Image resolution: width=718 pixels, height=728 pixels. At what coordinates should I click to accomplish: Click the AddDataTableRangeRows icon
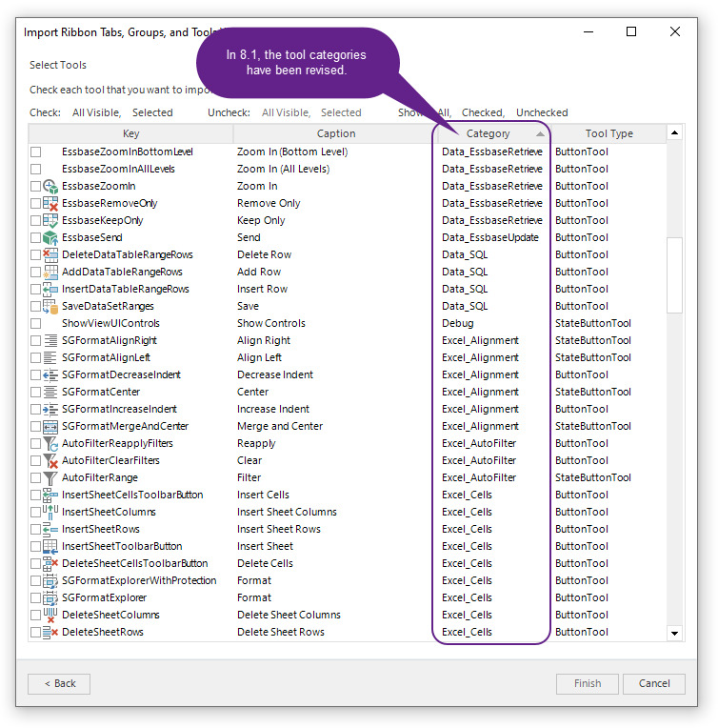tap(50, 273)
